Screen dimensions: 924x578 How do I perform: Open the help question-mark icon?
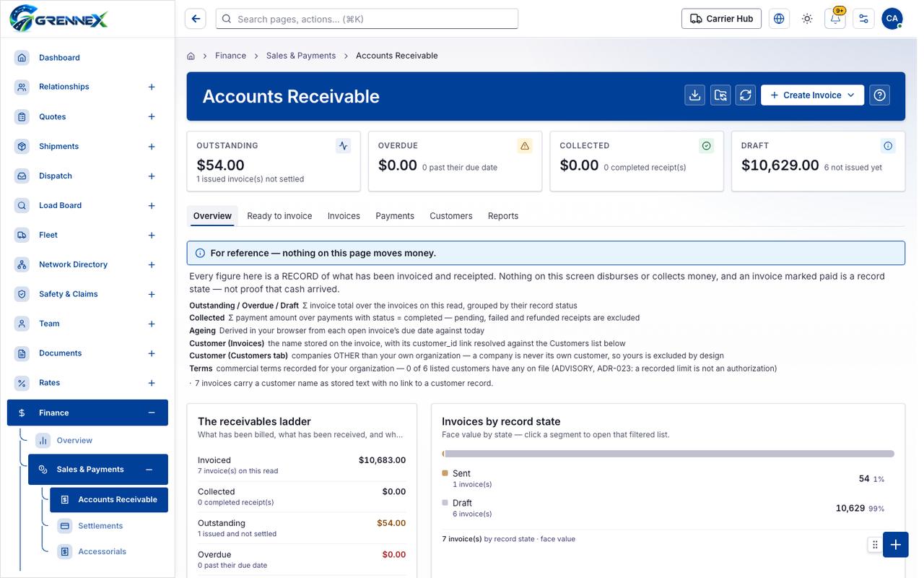[x=879, y=95]
